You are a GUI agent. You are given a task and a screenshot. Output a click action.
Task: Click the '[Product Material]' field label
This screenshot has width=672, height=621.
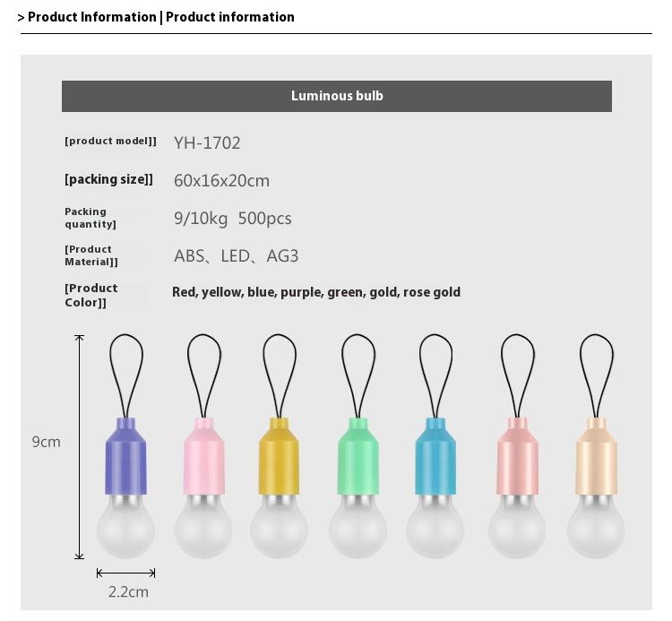click(x=90, y=255)
